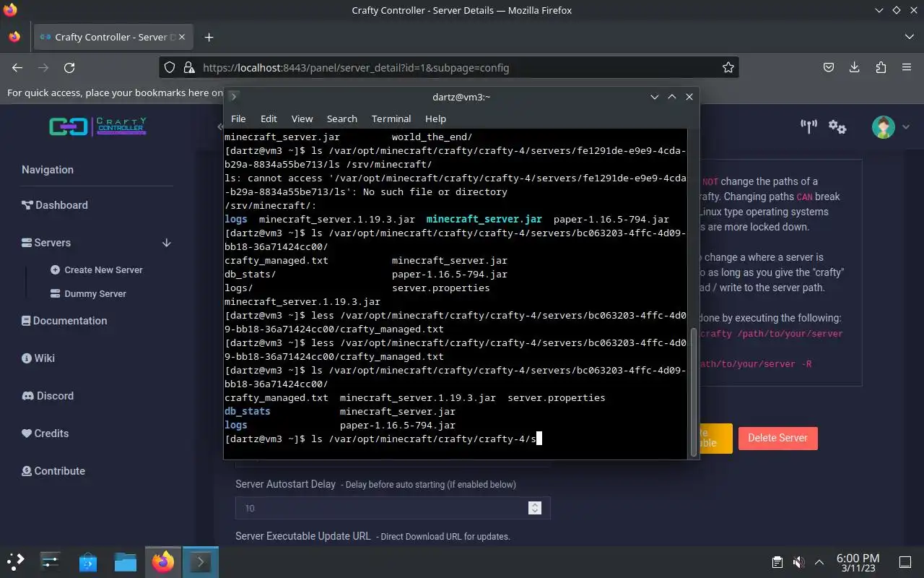This screenshot has height=578, width=924.
Task: Open the Documentation link
Action: [64, 321]
